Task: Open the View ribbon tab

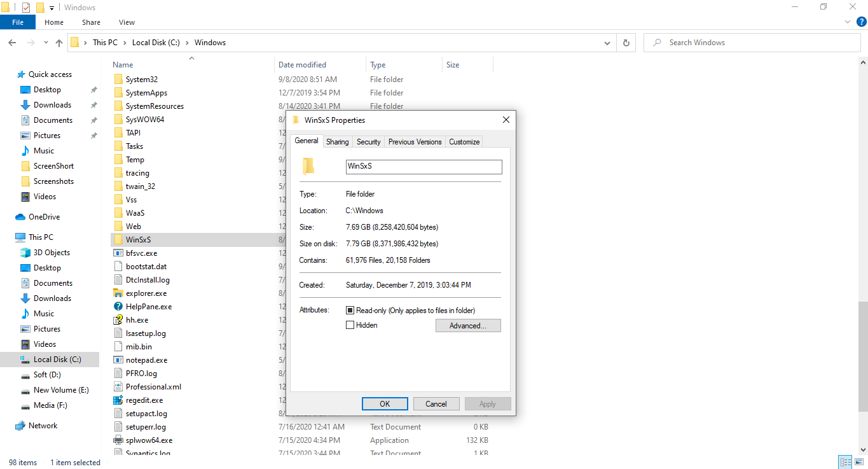Action: [127, 22]
